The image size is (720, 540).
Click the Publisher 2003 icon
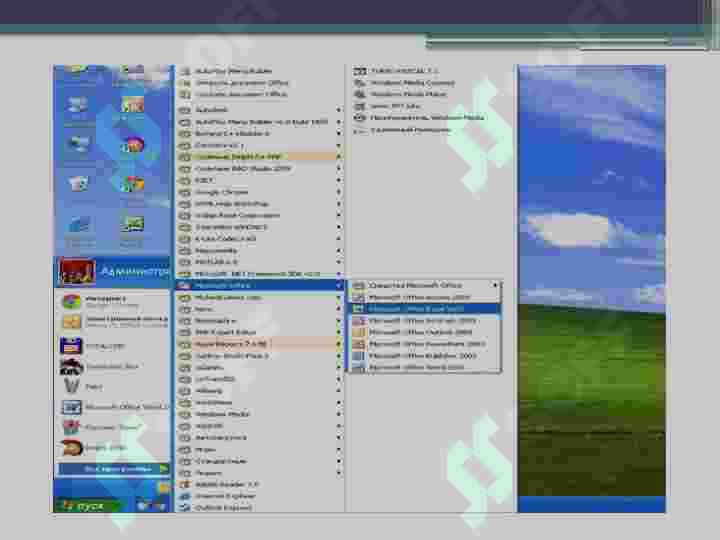click(x=358, y=356)
